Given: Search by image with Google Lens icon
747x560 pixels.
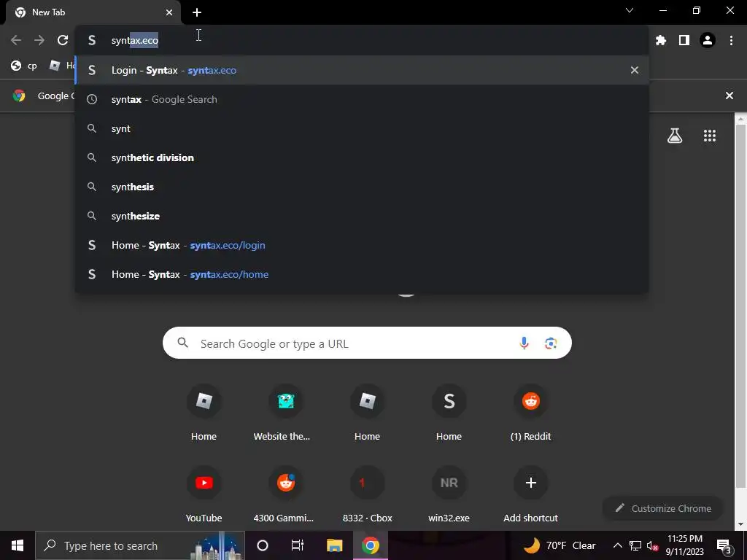Looking at the screenshot, I should pos(551,343).
